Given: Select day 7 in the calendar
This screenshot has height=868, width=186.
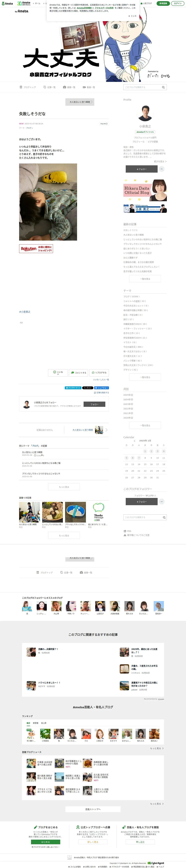Looking at the screenshot, I should click(x=139, y=458).
